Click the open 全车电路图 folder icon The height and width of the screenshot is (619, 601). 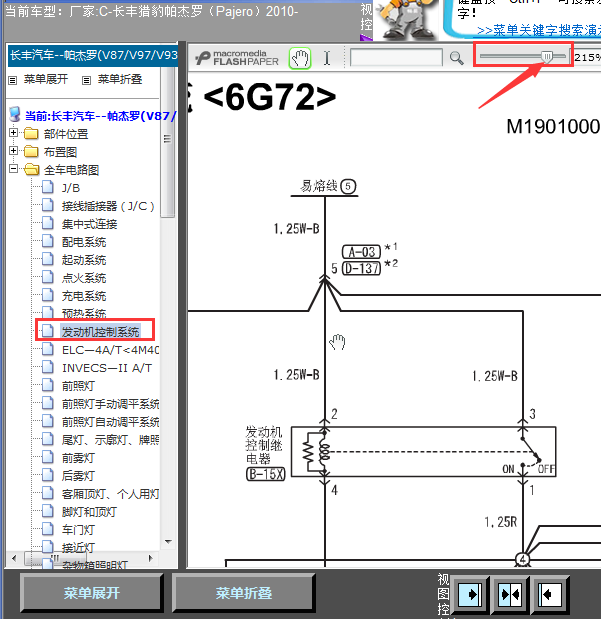tap(31, 170)
